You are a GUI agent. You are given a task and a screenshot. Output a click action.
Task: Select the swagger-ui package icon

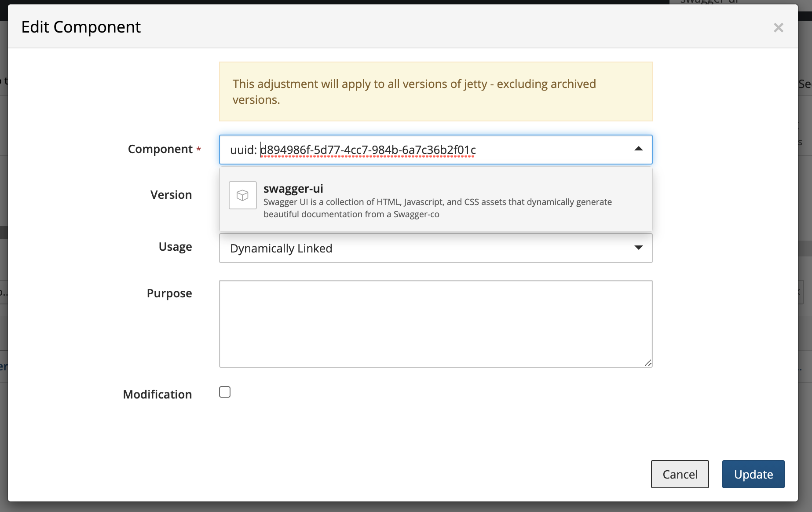point(242,195)
